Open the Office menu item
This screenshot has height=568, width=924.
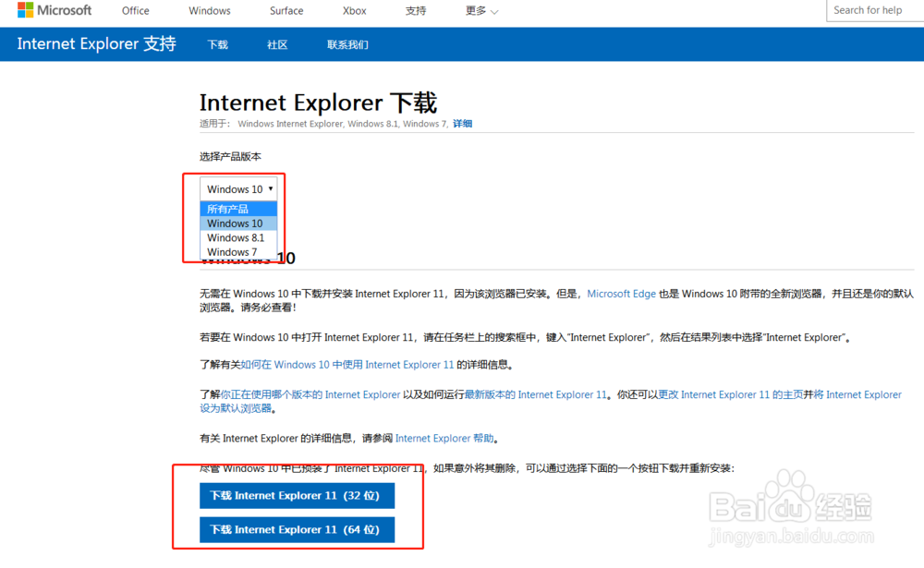[x=136, y=10]
